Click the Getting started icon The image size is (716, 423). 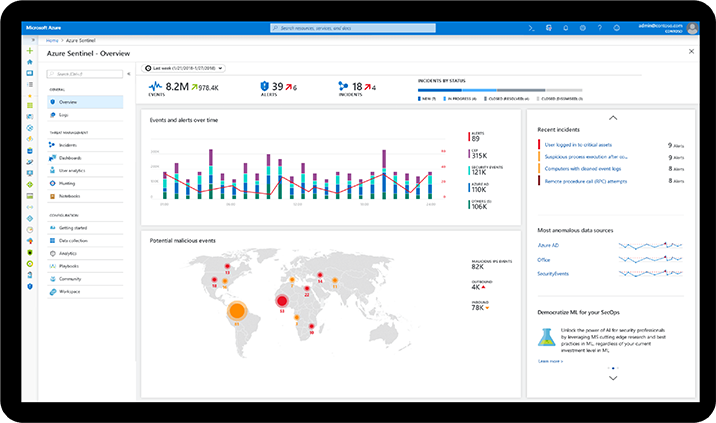(52, 227)
